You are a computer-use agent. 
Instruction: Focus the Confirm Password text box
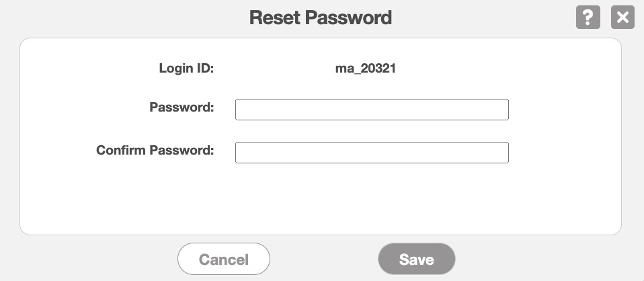tap(372, 153)
